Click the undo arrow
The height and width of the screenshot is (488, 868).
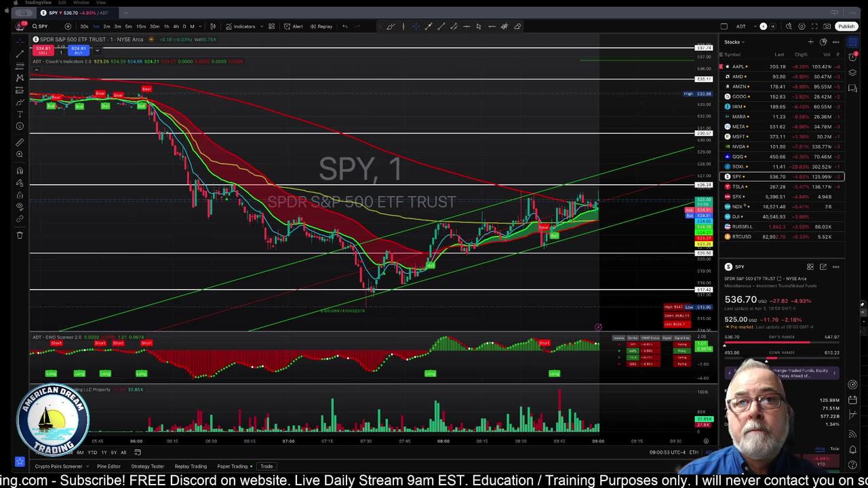click(344, 26)
